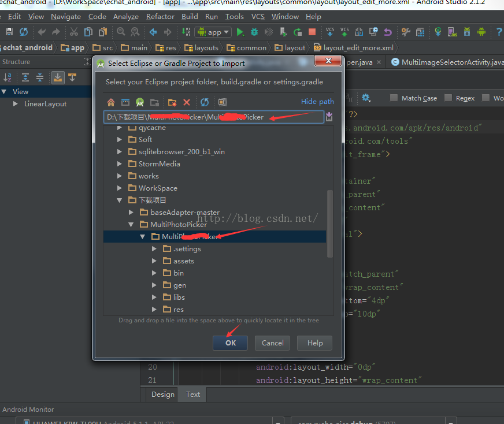Click the Project directory icon in dialog
Screen dimensions: 504x424
coord(140,102)
